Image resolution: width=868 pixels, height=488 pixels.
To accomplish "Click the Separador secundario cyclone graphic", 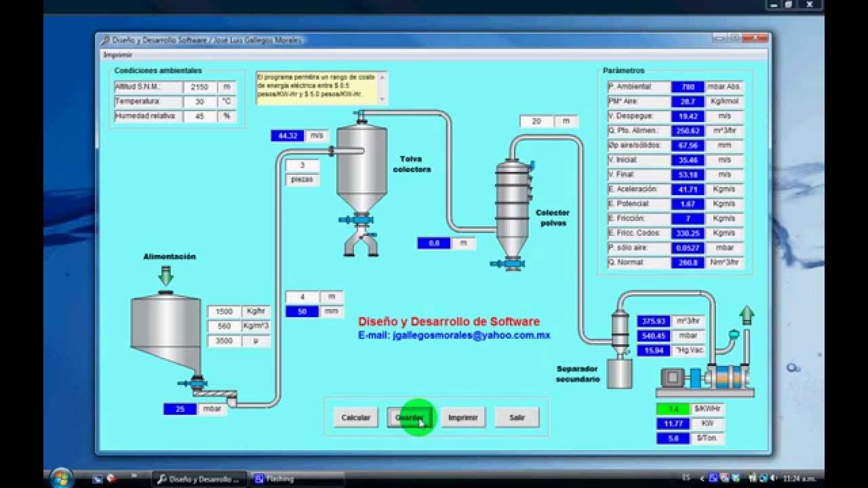I will [620, 349].
